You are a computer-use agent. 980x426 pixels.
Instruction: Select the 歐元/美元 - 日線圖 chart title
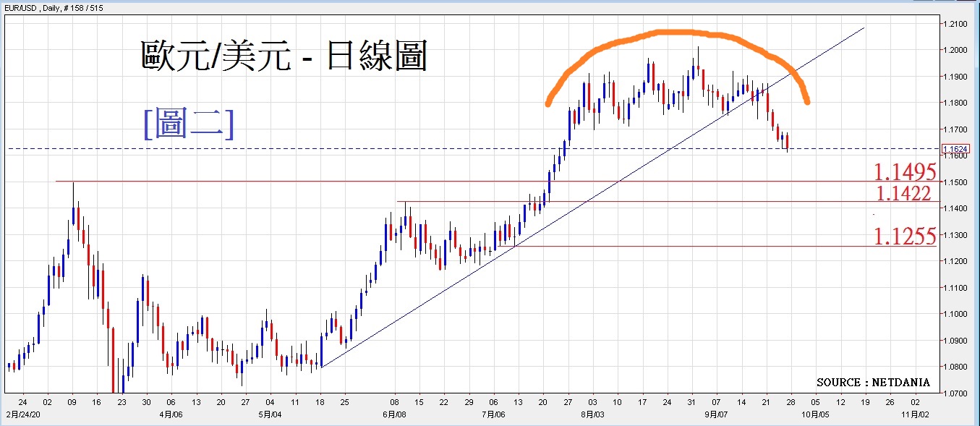click(x=284, y=56)
